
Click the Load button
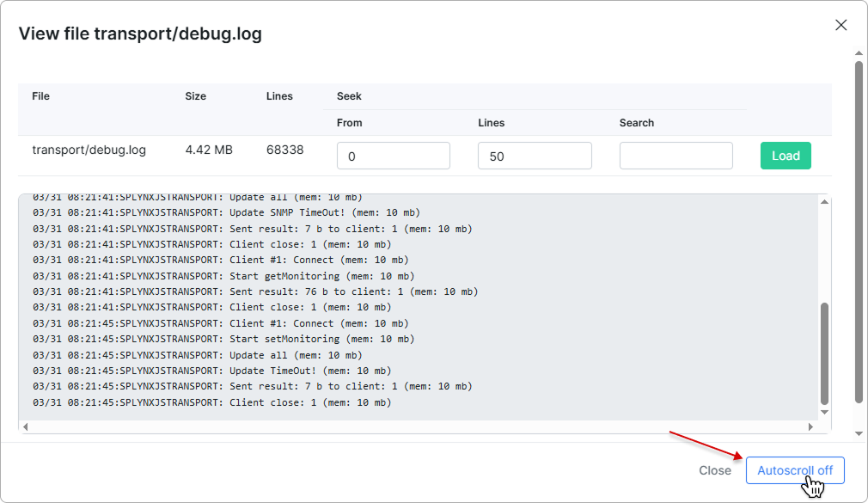(x=785, y=156)
